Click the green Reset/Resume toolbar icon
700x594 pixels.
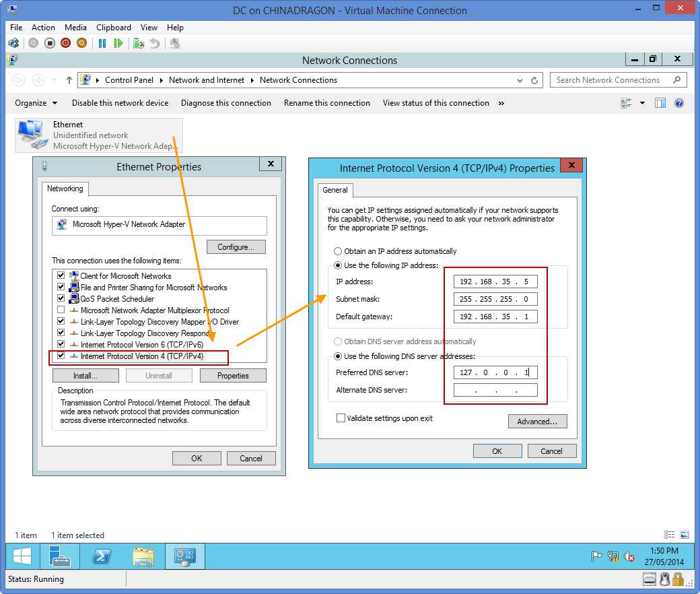click(x=118, y=43)
